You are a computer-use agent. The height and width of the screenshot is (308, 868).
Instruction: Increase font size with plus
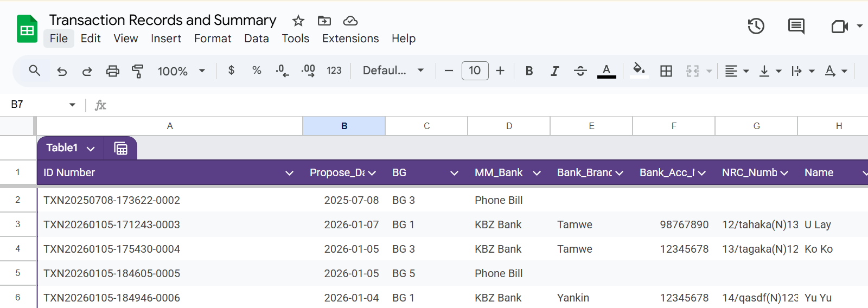click(500, 70)
